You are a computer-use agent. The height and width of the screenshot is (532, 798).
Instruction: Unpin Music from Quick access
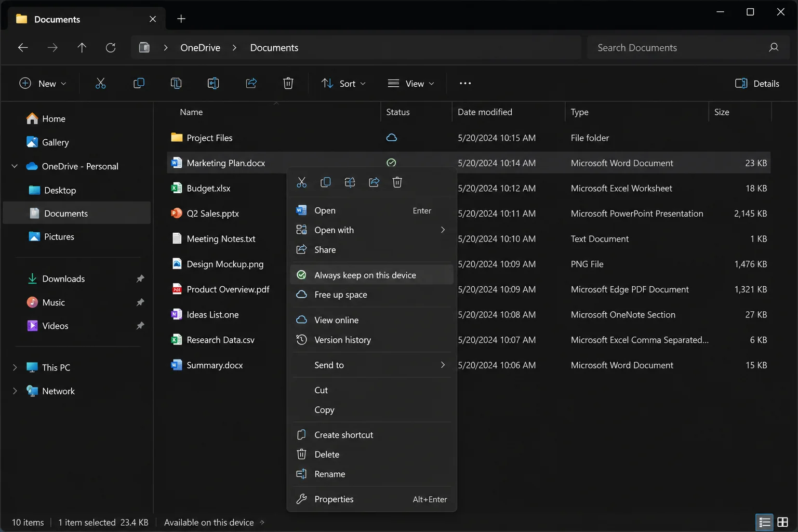(x=140, y=302)
